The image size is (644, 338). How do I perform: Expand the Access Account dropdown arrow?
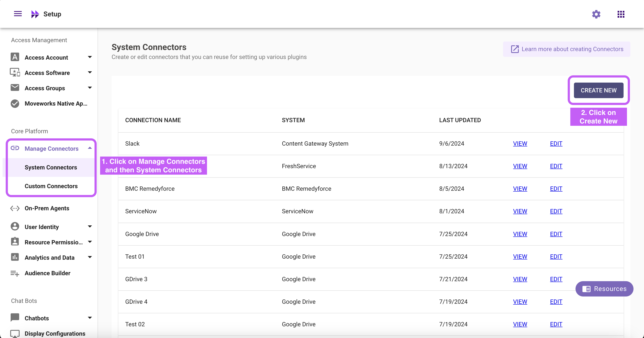tap(90, 57)
